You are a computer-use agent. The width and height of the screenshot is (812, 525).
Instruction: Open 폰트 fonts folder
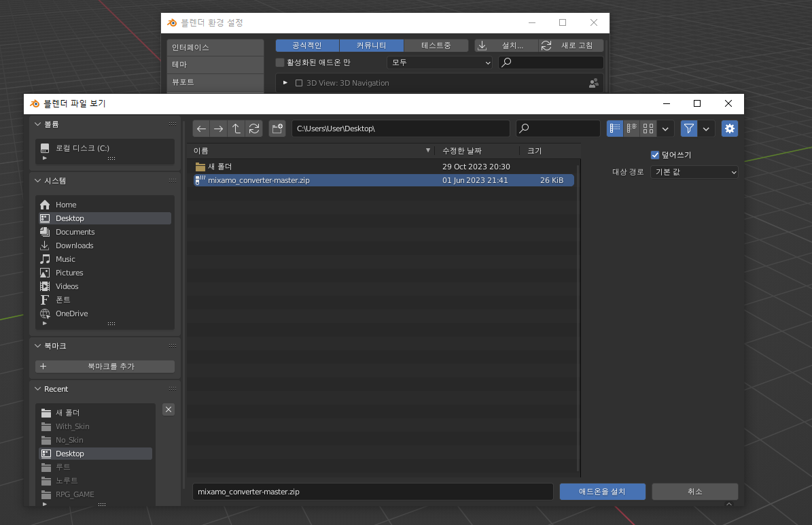pos(105,299)
